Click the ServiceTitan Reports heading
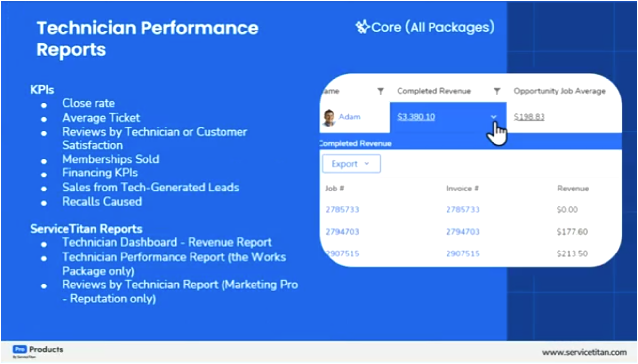Screen dimensions: 638x364 pos(86,229)
